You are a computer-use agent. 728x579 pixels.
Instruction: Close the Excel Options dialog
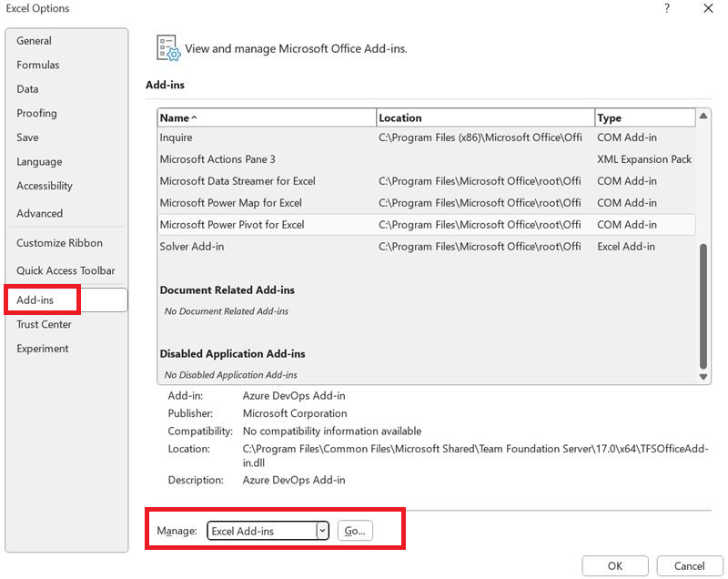(708, 8)
